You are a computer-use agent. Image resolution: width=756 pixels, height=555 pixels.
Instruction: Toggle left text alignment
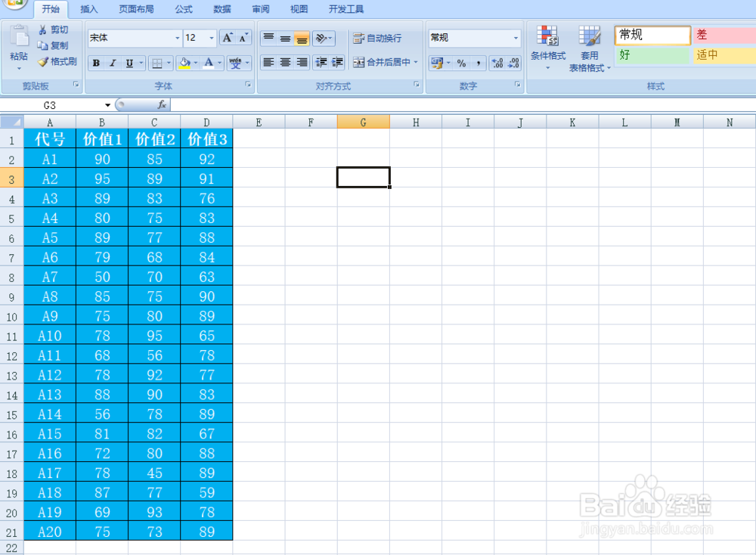[268, 62]
